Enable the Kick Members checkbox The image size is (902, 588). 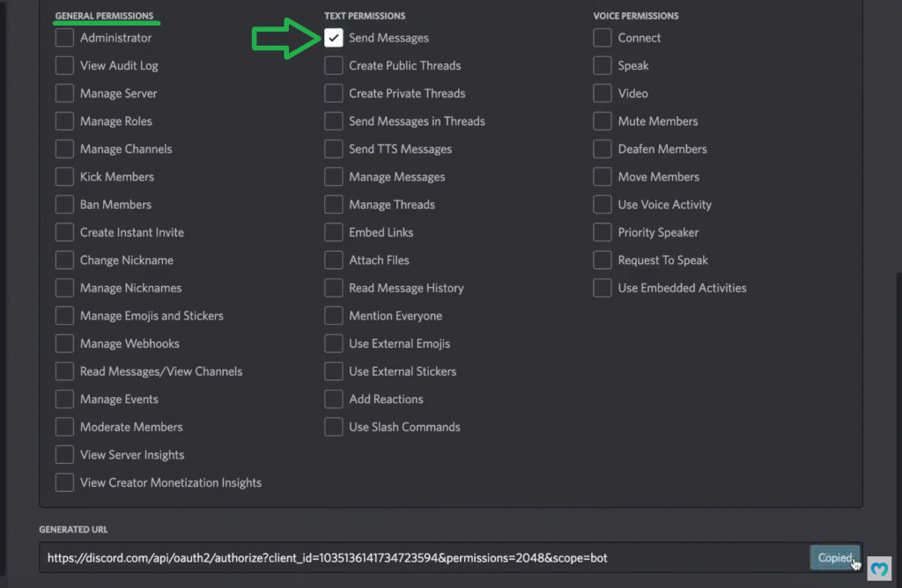point(64,177)
